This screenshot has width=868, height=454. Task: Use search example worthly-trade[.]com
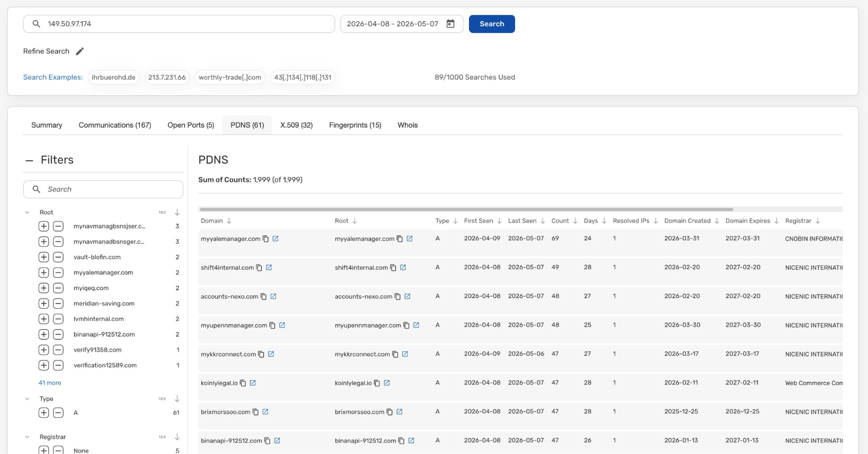click(x=230, y=77)
